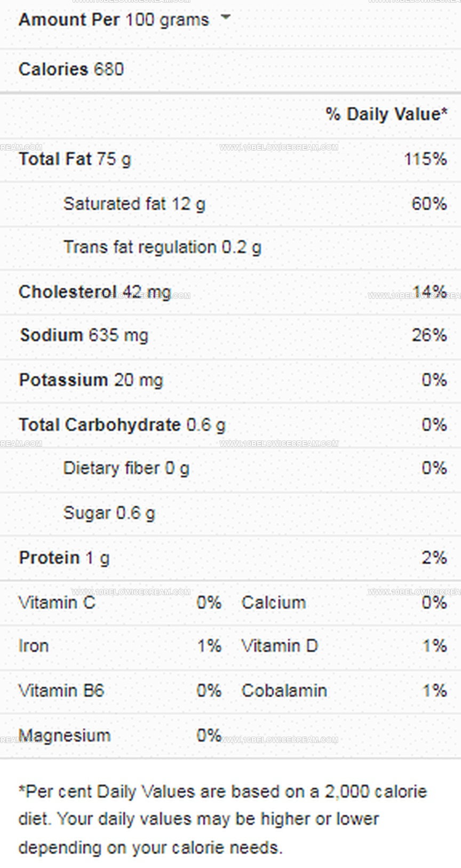Click the Cobalamin label
461x868 pixels.
[284, 691]
